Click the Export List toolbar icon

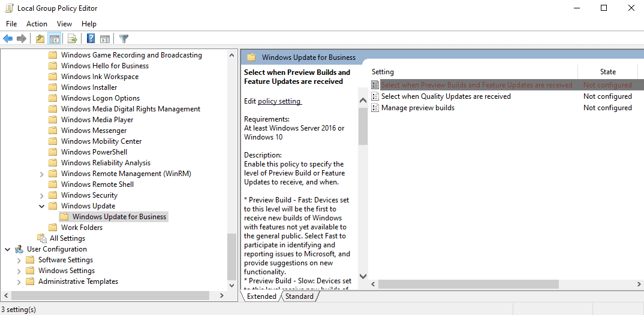[73, 39]
